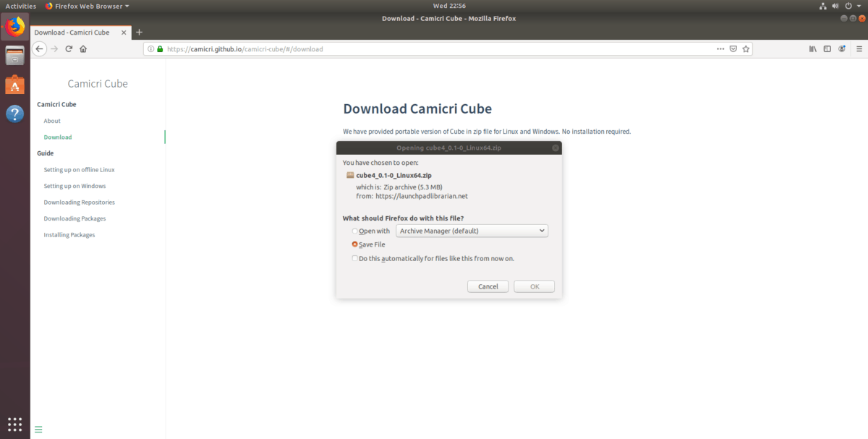Expand the Archive Manager application dropdown
This screenshot has width=868, height=439.
pos(472,231)
